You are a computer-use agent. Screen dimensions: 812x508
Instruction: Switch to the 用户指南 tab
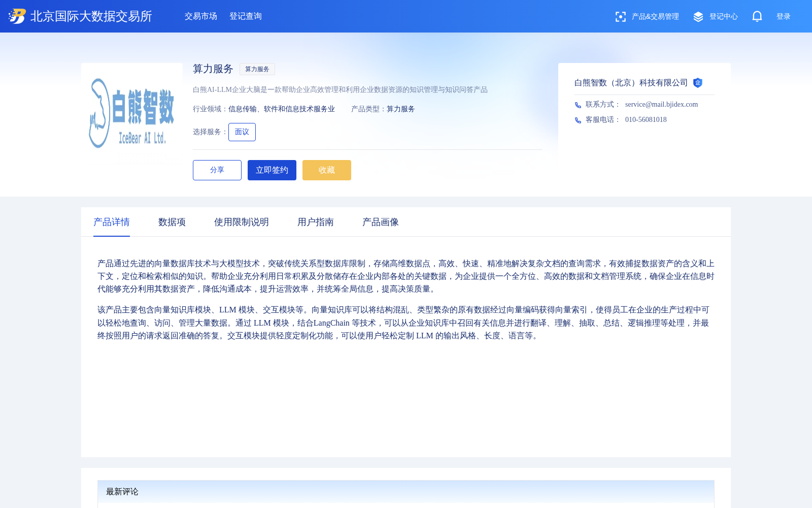click(x=316, y=222)
